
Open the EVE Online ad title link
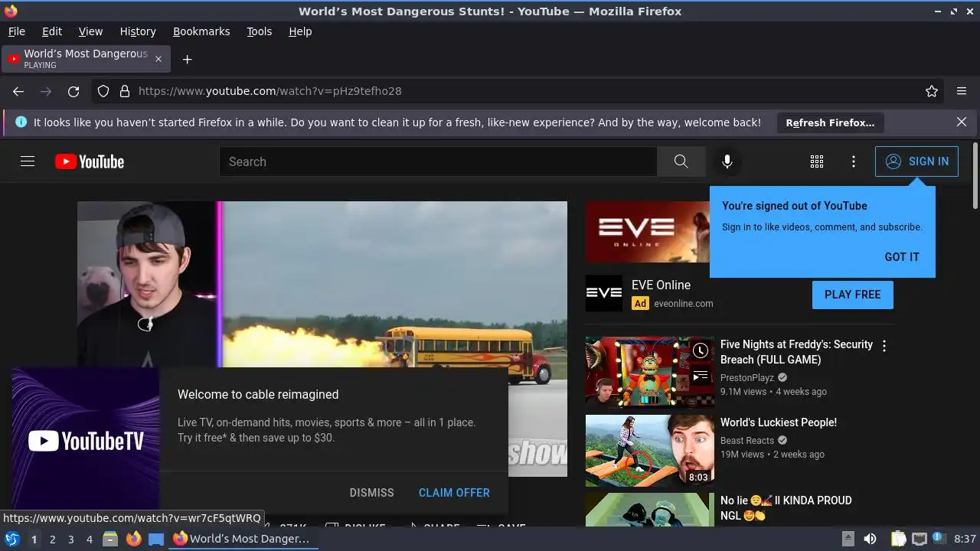[661, 285]
